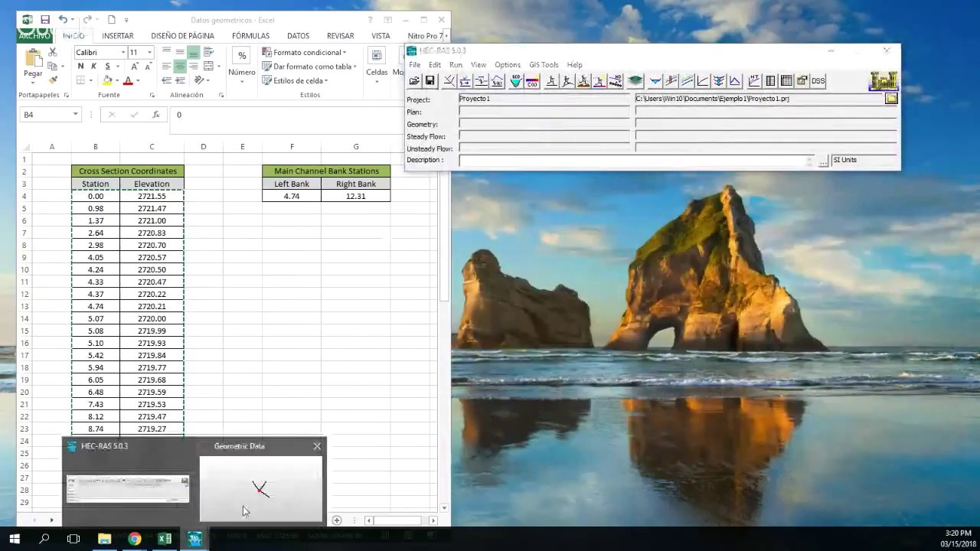Image resolution: width=980 pixels, height=551 pixels.
Task: Switch to the INSERTAR tab in Excel
Action: tap(117, 36)
